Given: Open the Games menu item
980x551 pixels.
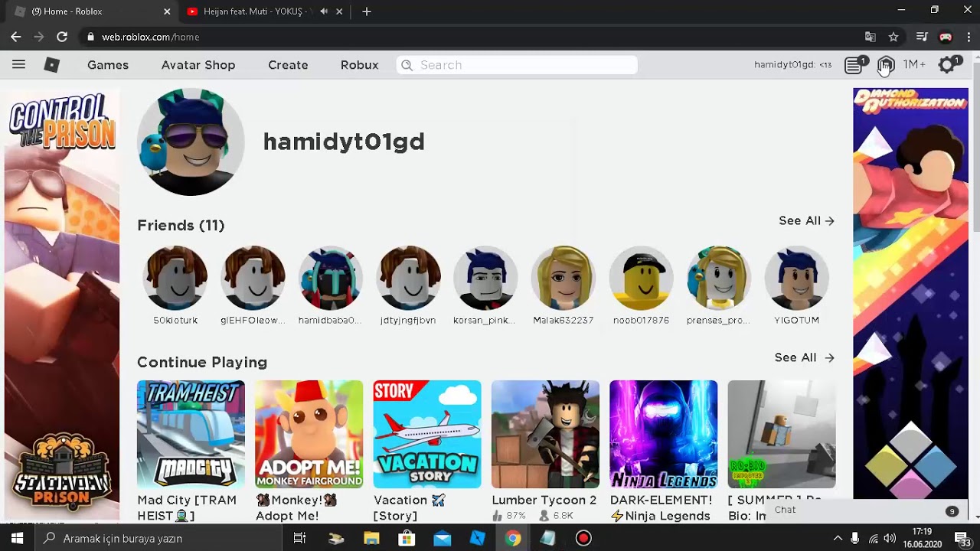Looking at the screenshot, I should coord(108,65).
